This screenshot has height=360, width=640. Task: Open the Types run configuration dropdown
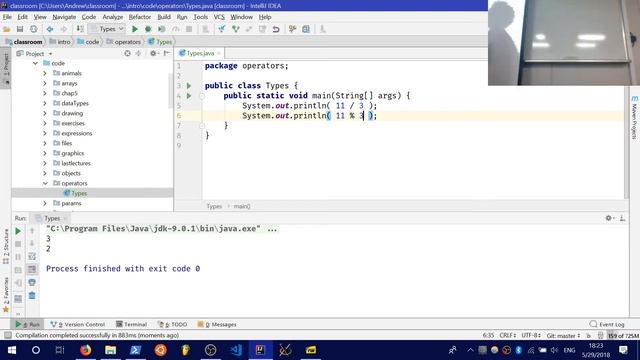[x=107, y=29]
